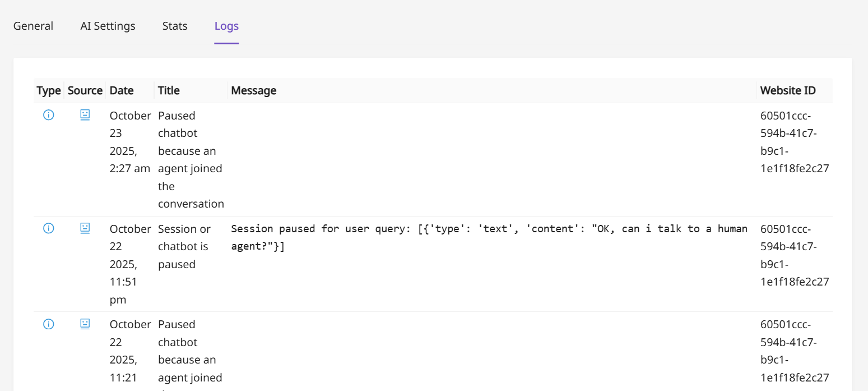Image resolution: width=868 pixels, height=391 pixels.
Task: Open the Stats tab
Action: coord(175,26)
